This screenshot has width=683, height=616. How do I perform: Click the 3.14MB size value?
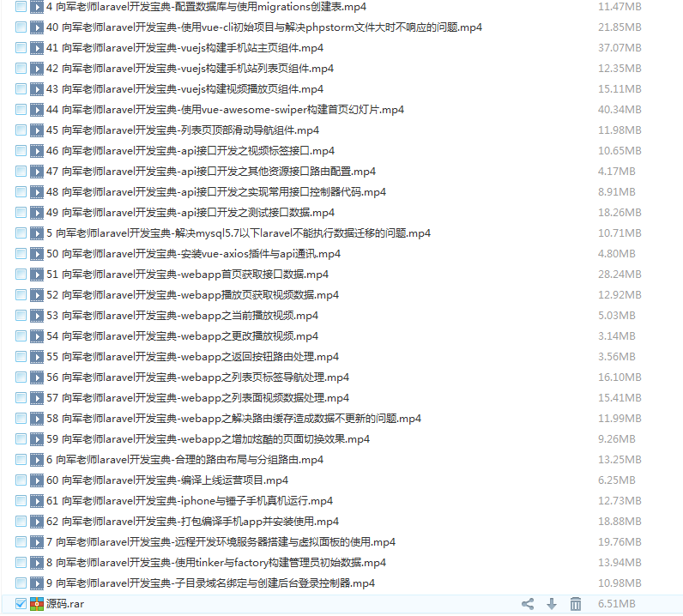point(616,335)
